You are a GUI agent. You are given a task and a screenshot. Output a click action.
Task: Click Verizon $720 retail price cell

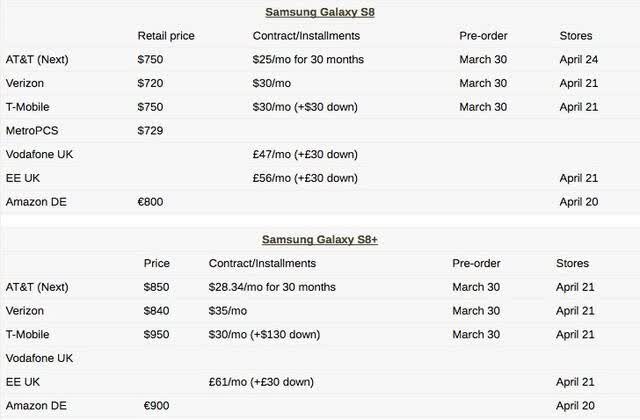(150, 83)
